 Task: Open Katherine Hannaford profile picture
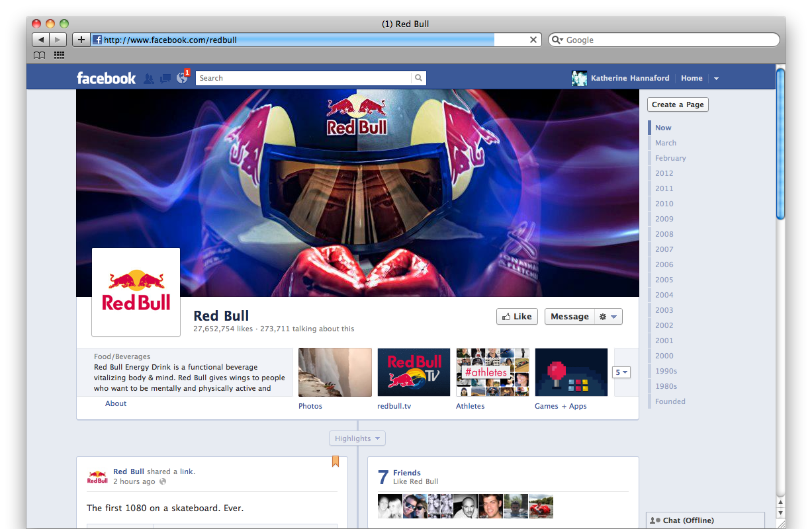point(579,78)
